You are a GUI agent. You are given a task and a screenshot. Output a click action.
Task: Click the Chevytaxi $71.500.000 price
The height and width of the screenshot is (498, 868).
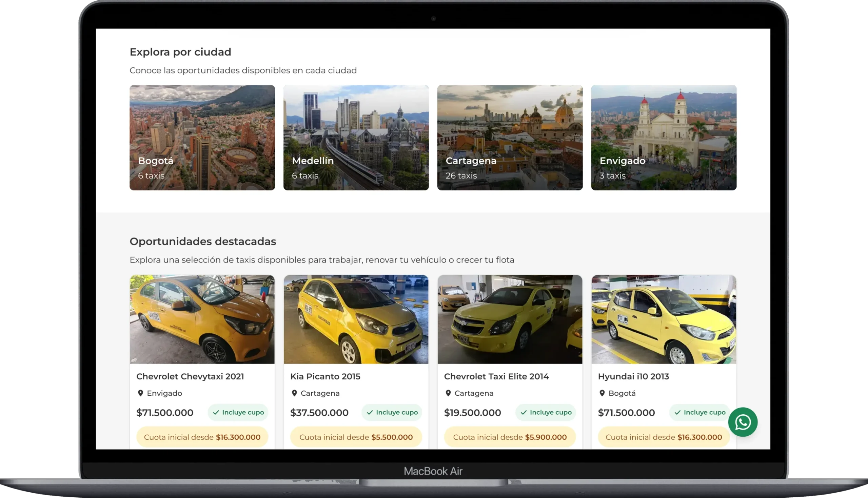pyautogui.click(x=165, y=413)
